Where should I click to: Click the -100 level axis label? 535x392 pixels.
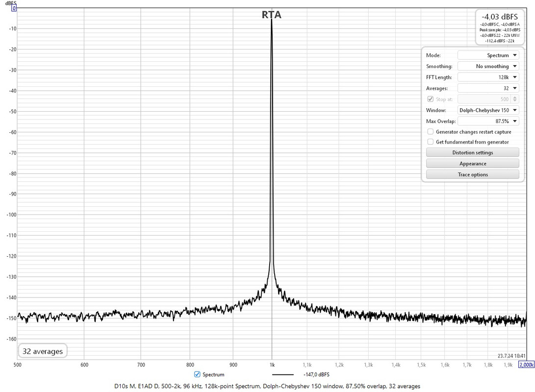[11, 215]
